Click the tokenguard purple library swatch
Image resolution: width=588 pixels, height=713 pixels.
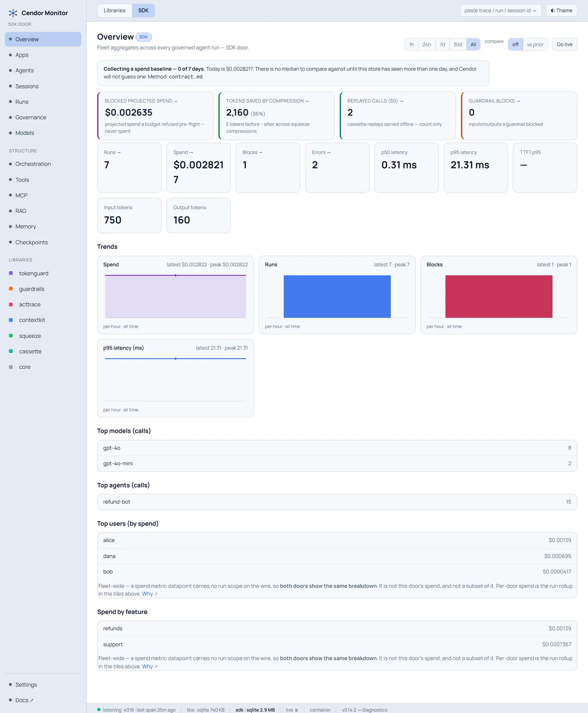click(x=11, y=273)
